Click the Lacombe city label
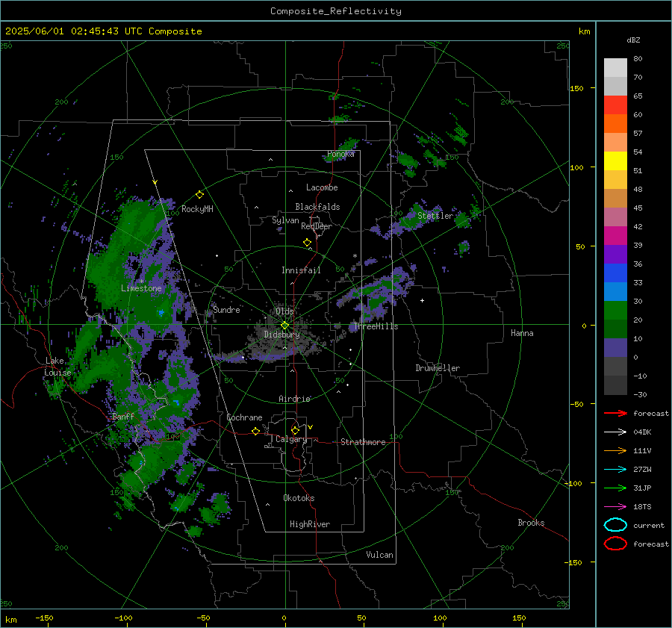The width and height of the screenshot is (672, 628). pyautogui.click(x=322, y=187)
